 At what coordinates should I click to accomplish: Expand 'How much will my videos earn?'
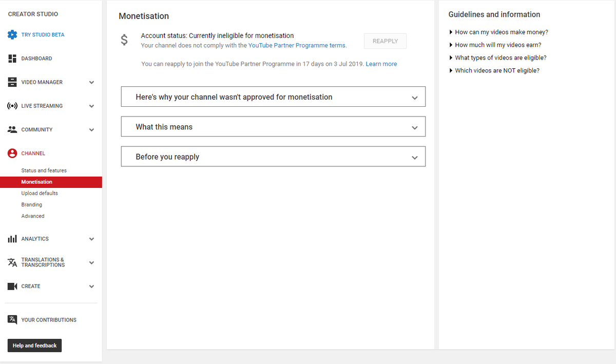[495, 45]
